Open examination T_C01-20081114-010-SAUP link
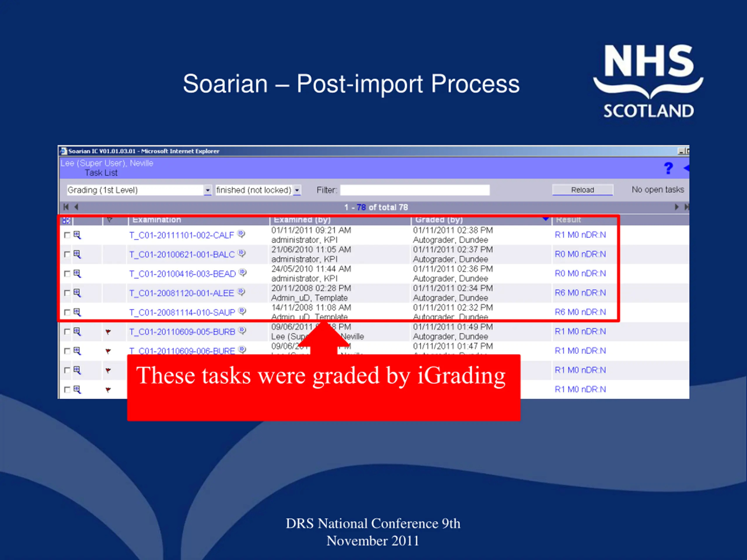The image size is (747, 560). 182,313
